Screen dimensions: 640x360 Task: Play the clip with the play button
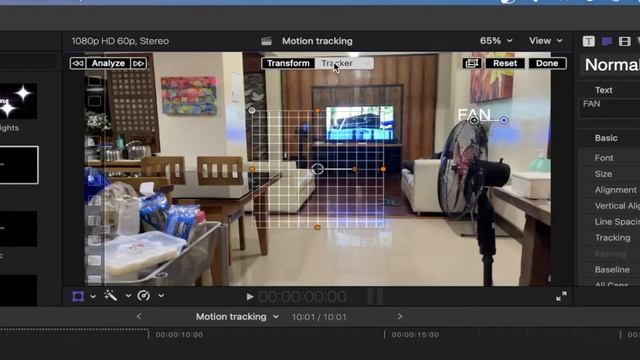click(x=250, y=297)
